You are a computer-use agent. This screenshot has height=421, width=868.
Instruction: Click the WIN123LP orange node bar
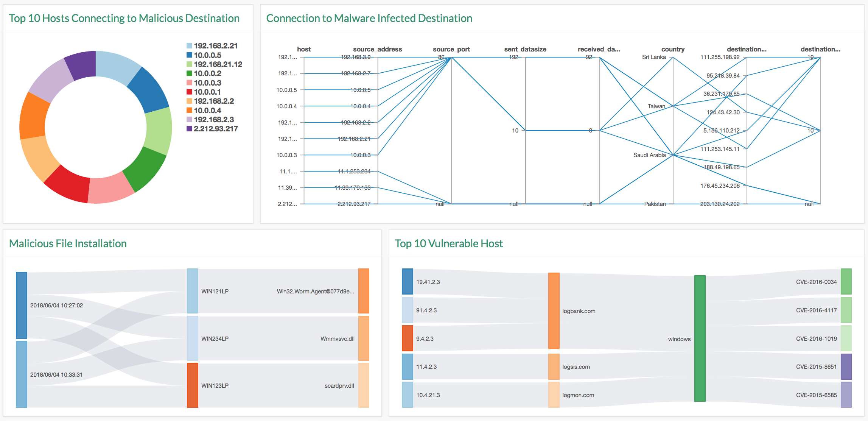tap(193, 385)
